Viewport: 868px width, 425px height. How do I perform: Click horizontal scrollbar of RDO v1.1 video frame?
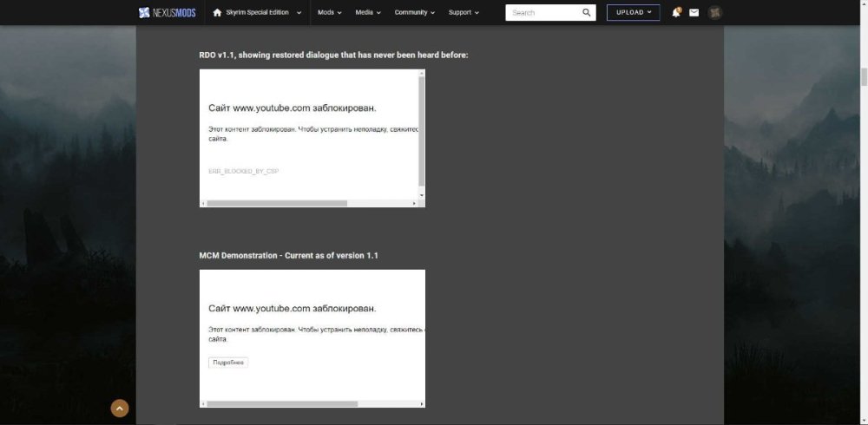(277, 204)
